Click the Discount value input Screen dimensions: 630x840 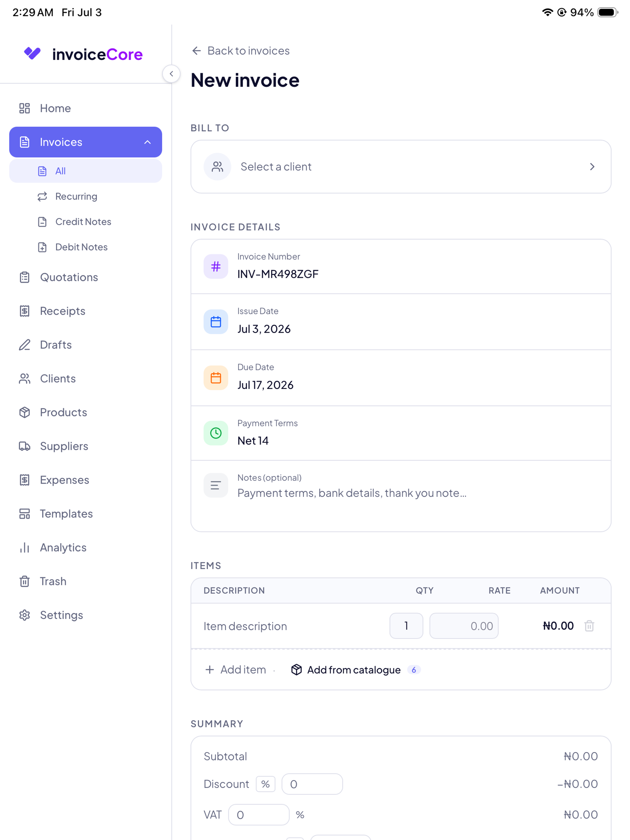coord(312,784)
